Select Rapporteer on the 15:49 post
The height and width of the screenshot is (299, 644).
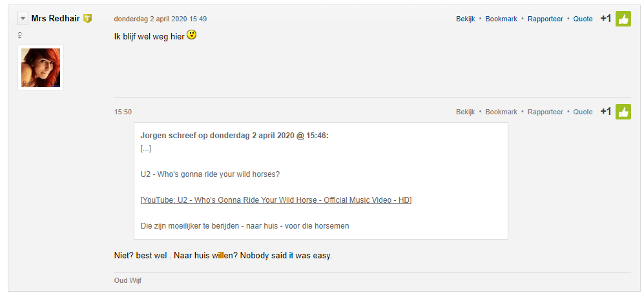[x=545, y=19]
